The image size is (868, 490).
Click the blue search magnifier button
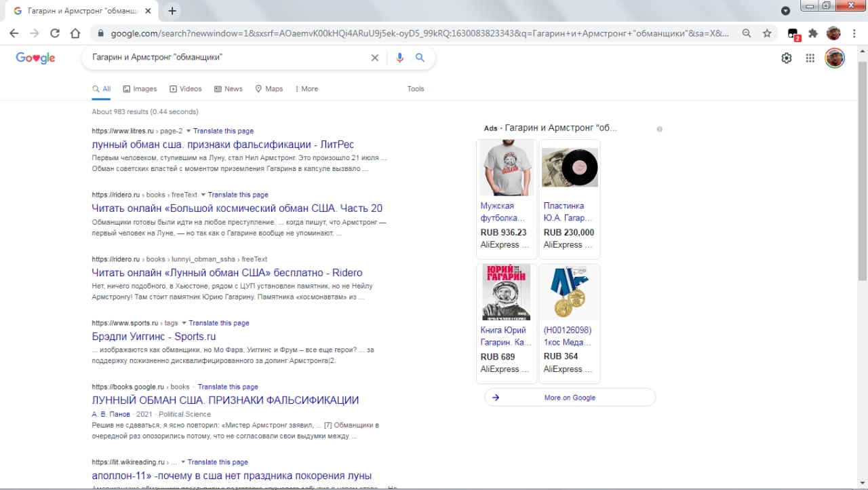click(x=420, y=58)
